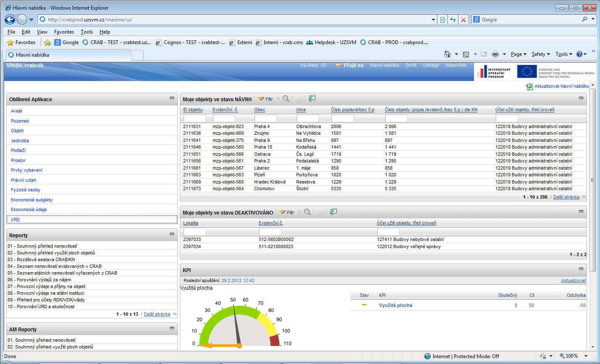The height and width of the screenshot is (364, 600).
Task: Click the Add to Favorites bar icon
Action: point(47,42)
